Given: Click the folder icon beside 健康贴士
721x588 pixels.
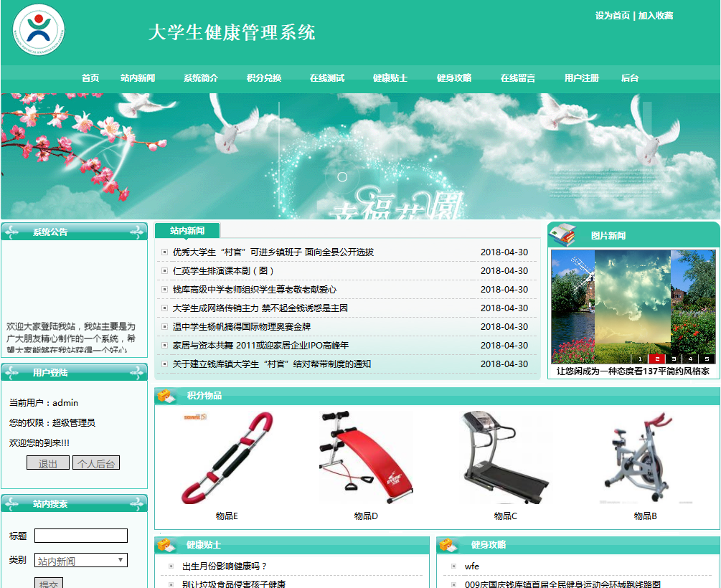Looking at the screenshot, I should 166,545.
